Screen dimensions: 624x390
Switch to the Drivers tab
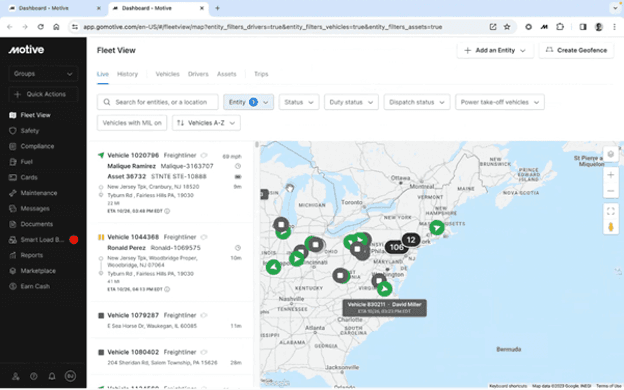(x=198, y=74)
